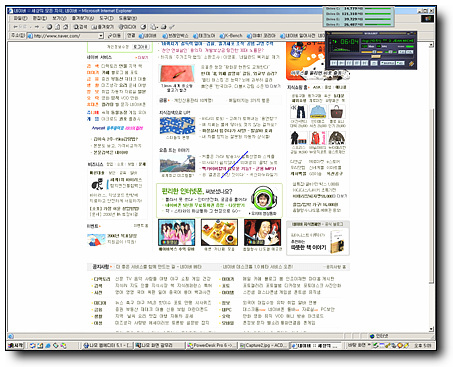Expand the address bar URL dropdown
This screenshot has height=367, width=453.
(x=101, y=36)
